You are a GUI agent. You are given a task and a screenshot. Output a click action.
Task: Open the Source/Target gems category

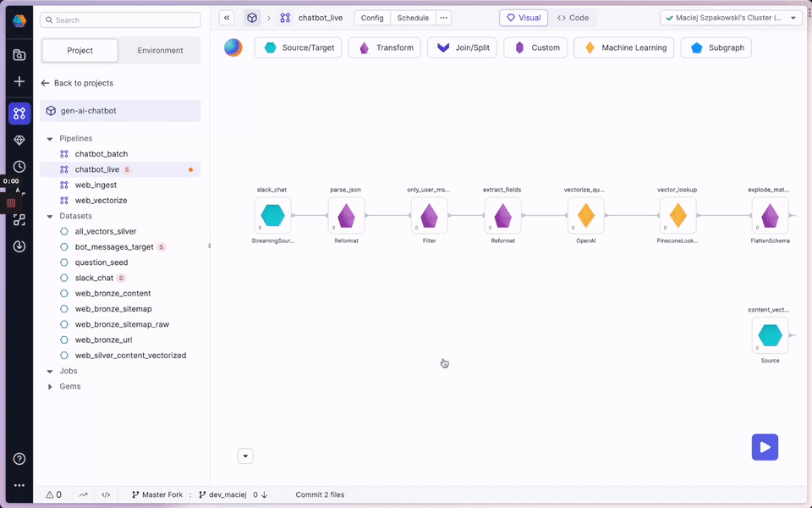pyautogui.click(x=298, y=47)
